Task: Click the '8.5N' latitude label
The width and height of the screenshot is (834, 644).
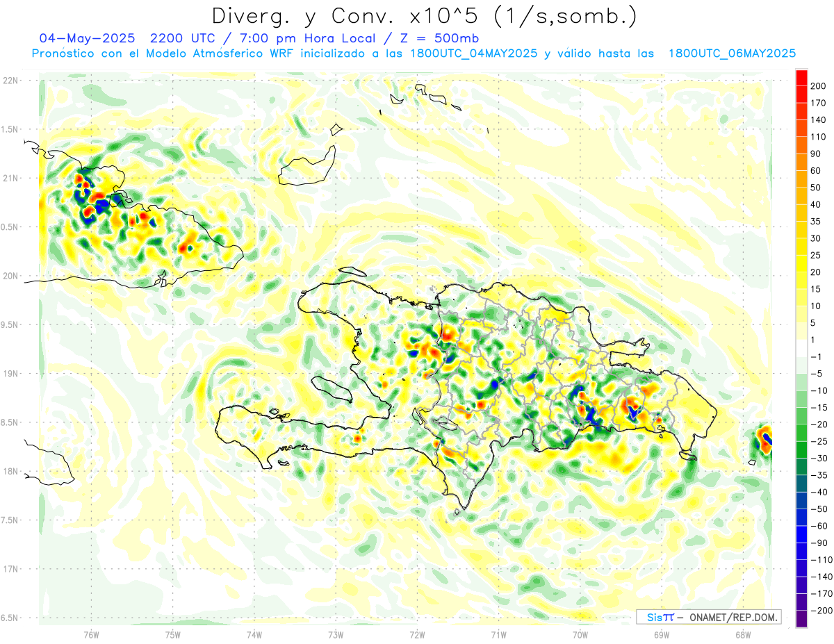Action: coord(10,423)
